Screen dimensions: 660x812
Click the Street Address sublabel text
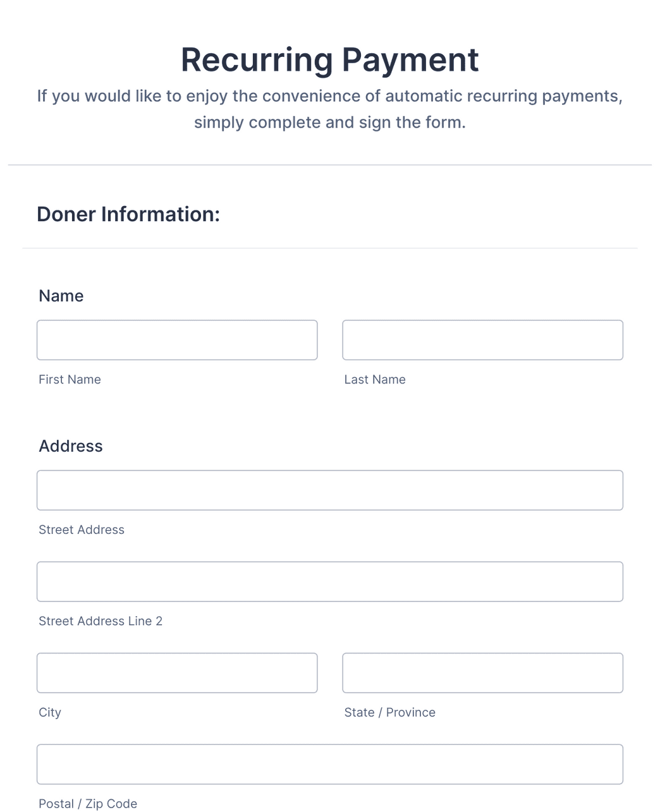click(82, 530)
